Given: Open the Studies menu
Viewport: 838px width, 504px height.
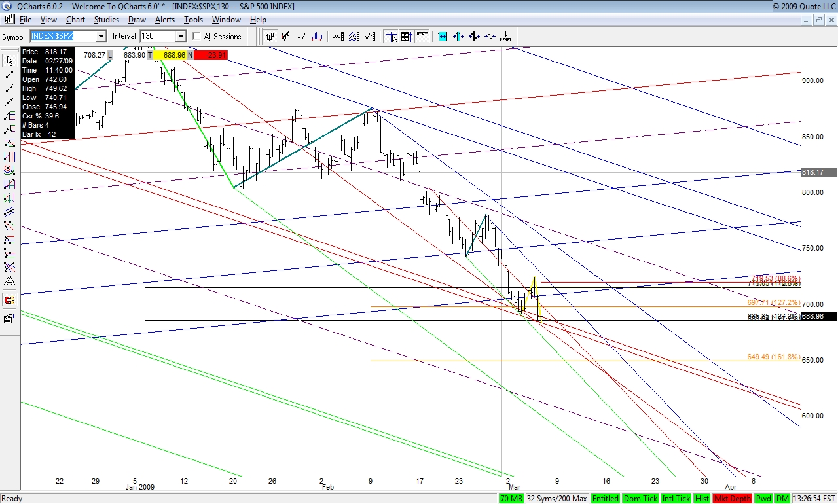Looking at the screenshot, I should tap(106, 20).
